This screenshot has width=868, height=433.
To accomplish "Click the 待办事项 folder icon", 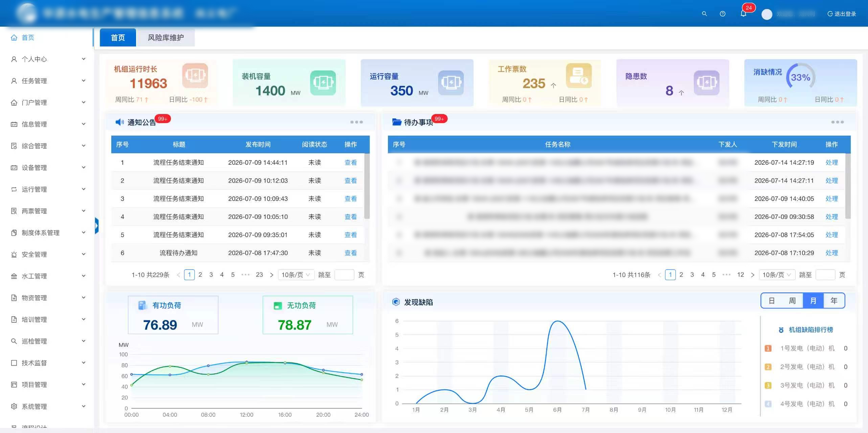I will [x=397, y=122].
